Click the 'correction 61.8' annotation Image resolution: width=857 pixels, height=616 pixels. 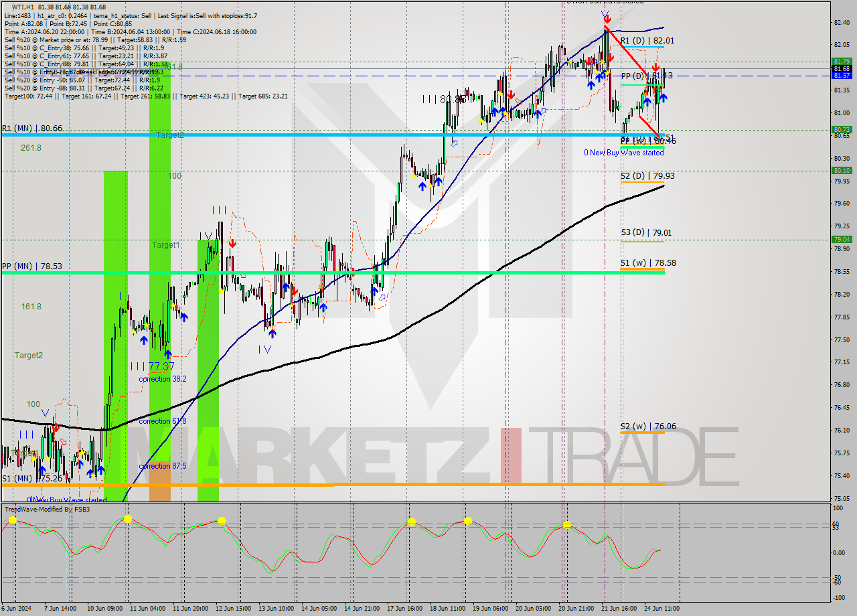coord(163,421)
